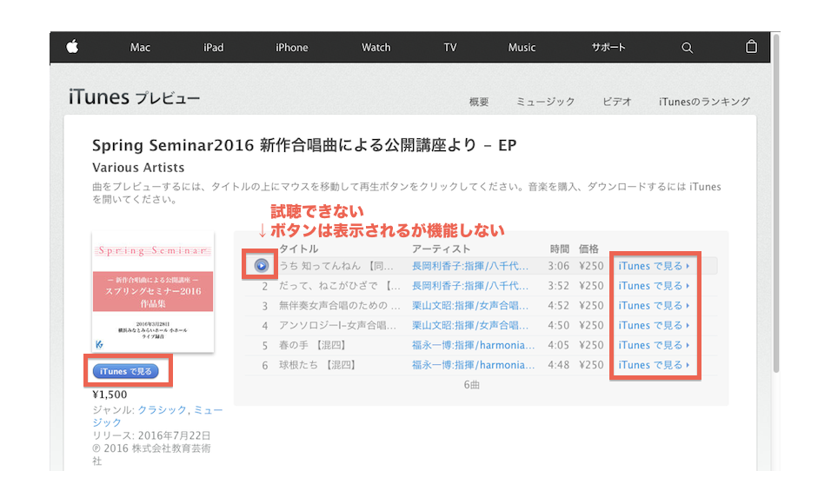Open artist 栗山文昭 link for track 4
The height and width of the screenshot is (504, 831).
pyautogui.click(x=470, y=325)
